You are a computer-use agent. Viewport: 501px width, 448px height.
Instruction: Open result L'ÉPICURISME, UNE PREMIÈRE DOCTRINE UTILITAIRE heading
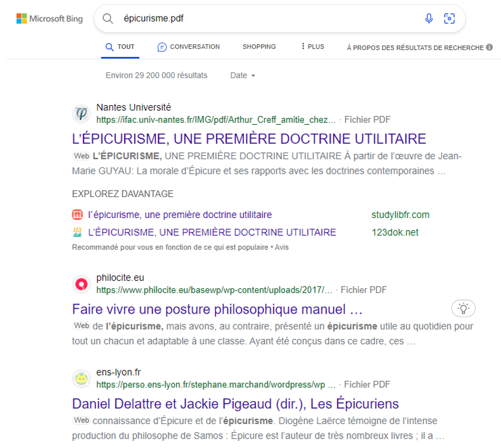tap(249, 139)
